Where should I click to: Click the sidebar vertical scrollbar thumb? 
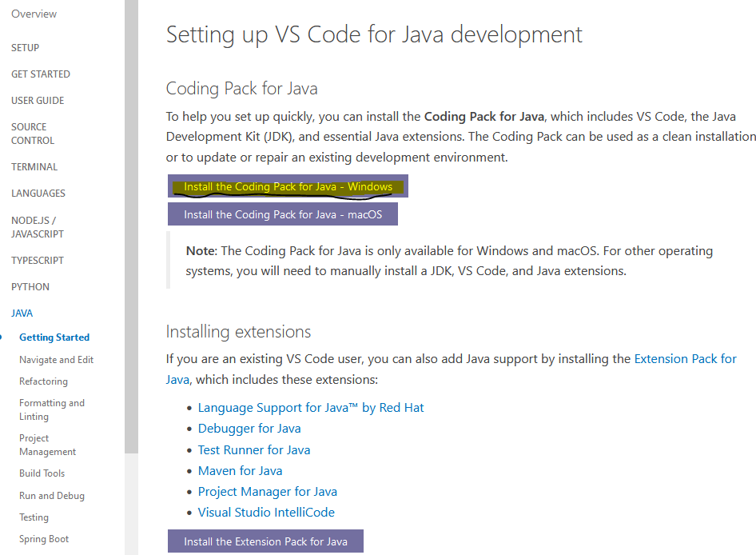131,226
